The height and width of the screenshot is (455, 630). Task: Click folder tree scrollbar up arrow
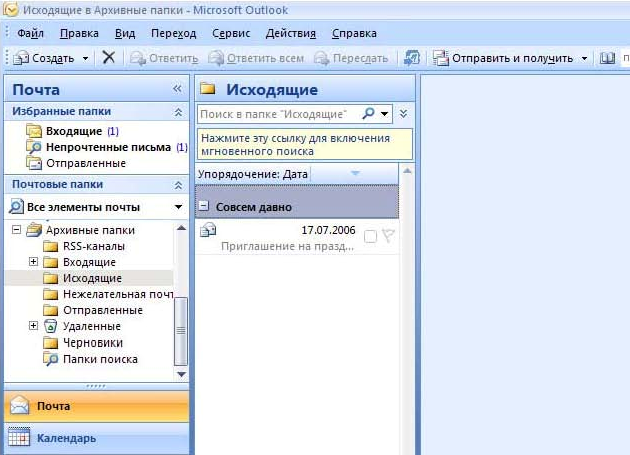pyautogui.click(x=181, y=228)
